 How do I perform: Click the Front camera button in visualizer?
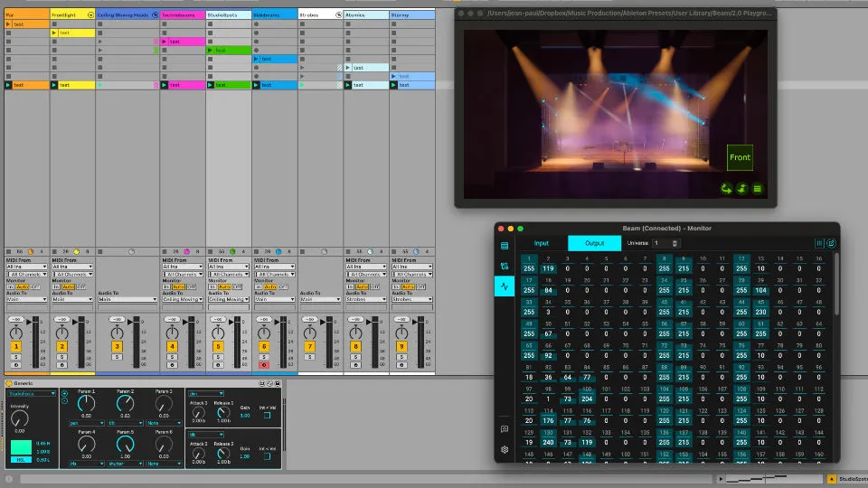click(740, 157)
